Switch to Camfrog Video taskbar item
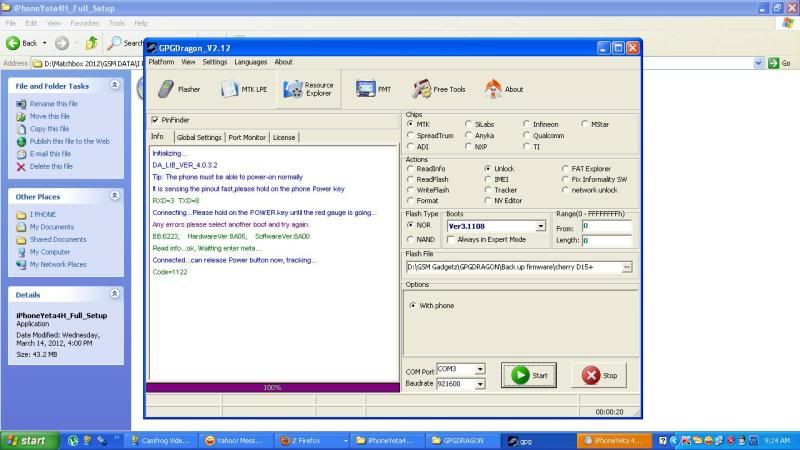The image size is (800, 450). 161,441
